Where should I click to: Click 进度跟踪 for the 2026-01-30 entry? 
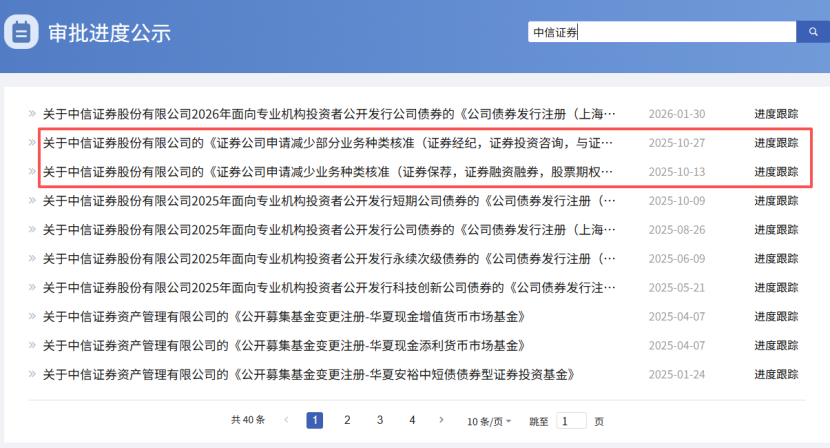776,114
